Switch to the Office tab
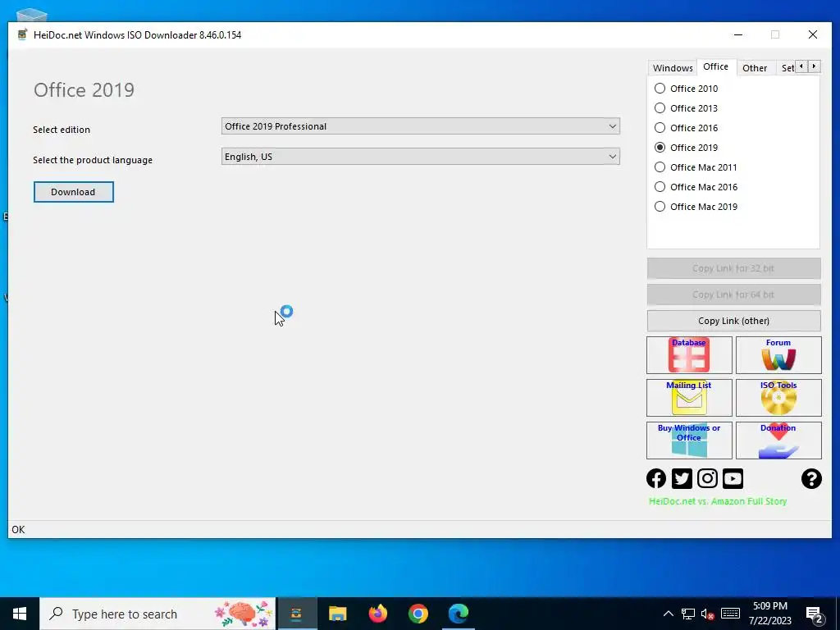840x630 pixels. 715,66
